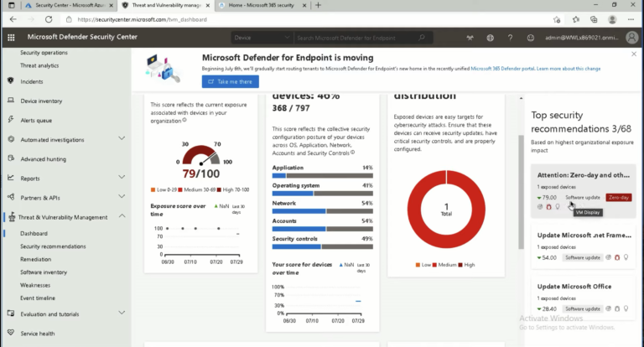Click the feedback smiley icon
644x347 pixels.
531,38
